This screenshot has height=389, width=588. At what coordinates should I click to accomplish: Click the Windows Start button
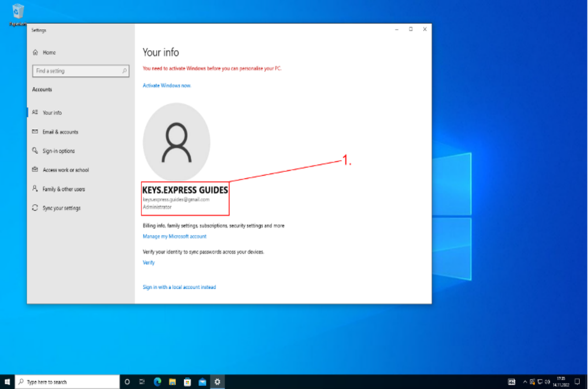tap(7, 382)
